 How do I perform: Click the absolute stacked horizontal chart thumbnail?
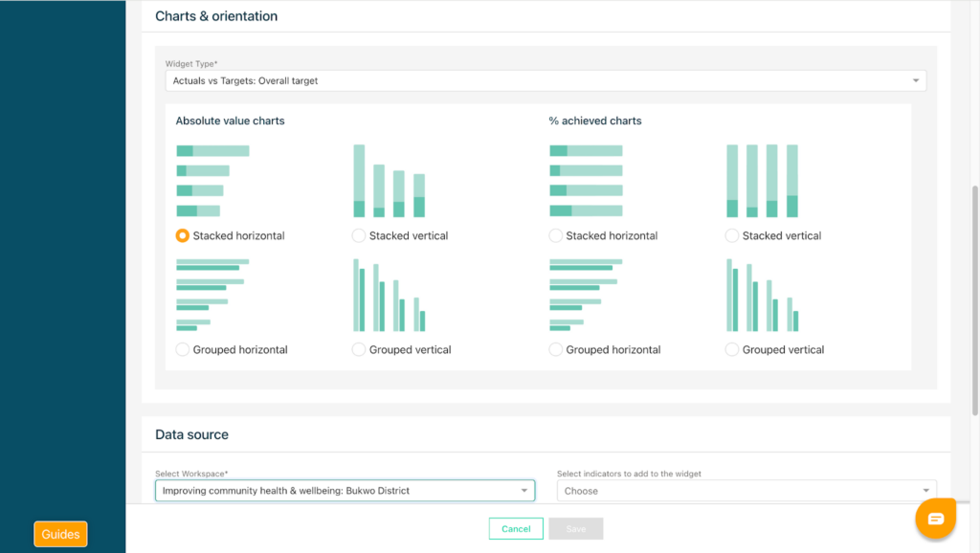pos(212,181)
